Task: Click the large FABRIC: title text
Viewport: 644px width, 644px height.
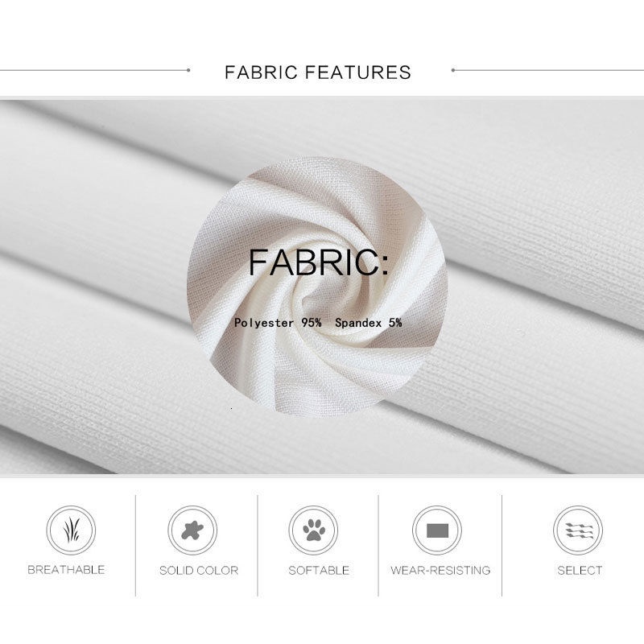Action: click(318, 262)
